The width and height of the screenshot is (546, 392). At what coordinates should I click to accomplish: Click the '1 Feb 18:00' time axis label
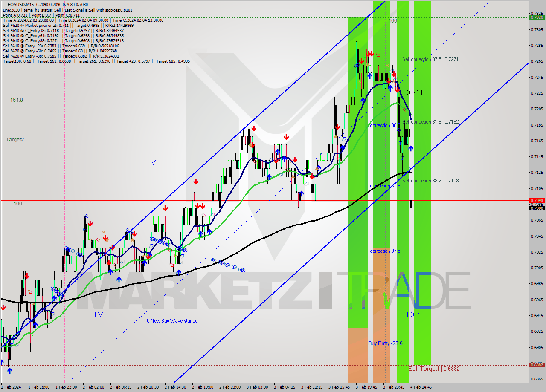(39, 387)
